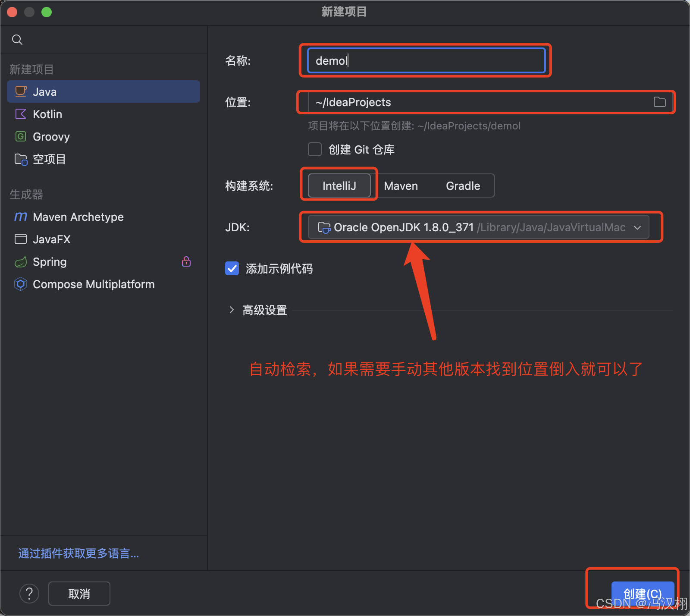Click the Maven Archetype m icon
The image size is (690, 616).
tap(21, 217)
